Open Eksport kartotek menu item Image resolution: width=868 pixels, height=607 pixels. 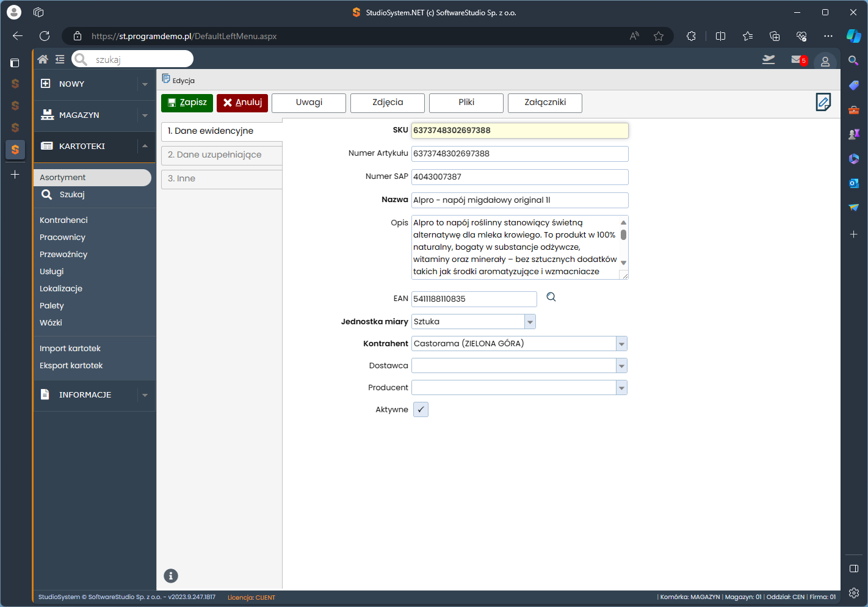pos(71,366)
